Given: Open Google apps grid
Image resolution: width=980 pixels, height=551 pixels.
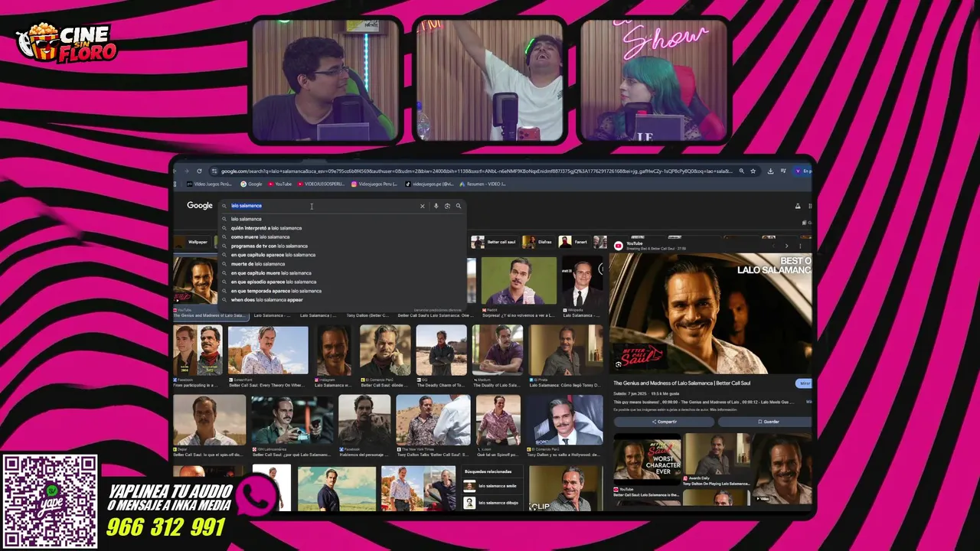Looking at the screenshot, I should pyautogui.click(x=810, y=206).
